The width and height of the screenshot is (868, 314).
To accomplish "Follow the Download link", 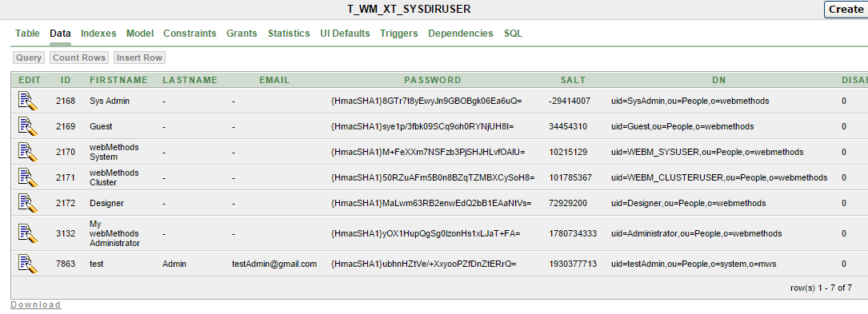I will click(x=36, y=304).
